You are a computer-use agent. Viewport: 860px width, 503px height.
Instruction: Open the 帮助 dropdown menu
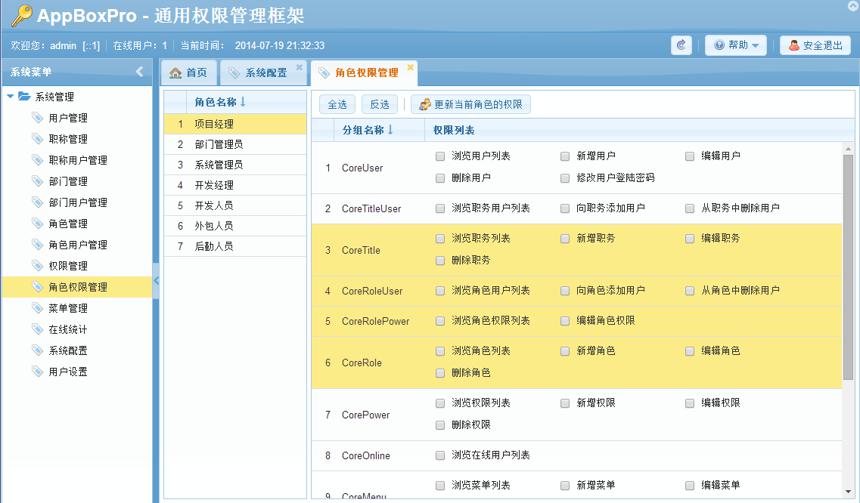coord(735,46)
